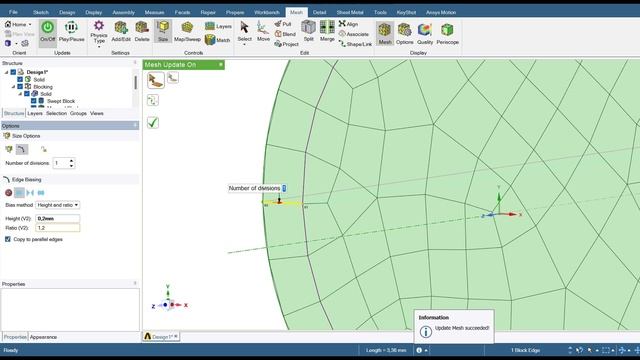Viewport: 640px width, 360px height.
Task: Select the Swept Block tree item
Action: click(x=61, y=101)
